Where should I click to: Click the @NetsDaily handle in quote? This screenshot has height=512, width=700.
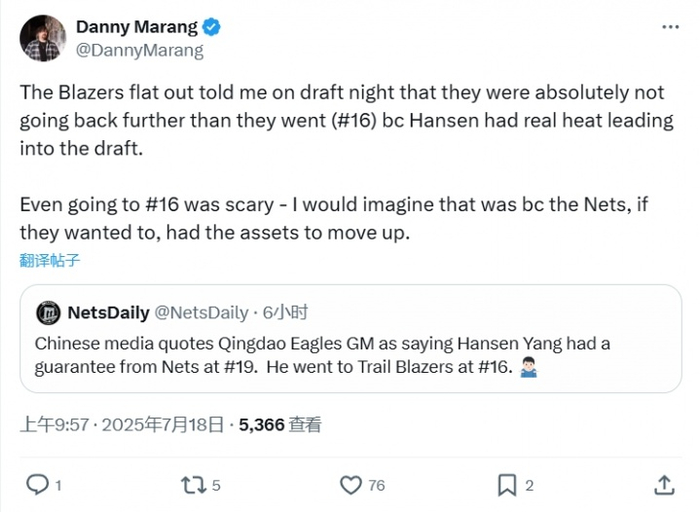coord(202,313)
